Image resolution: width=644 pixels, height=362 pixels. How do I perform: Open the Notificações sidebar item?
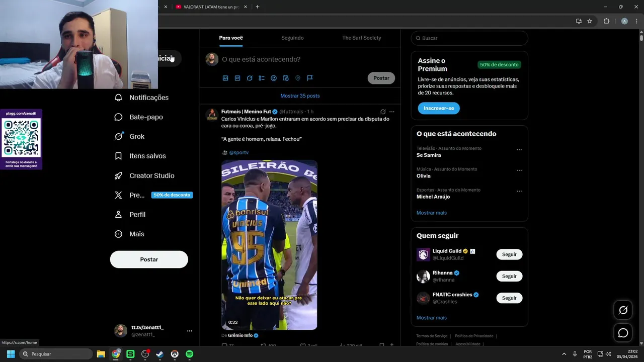tap(142, 98)
